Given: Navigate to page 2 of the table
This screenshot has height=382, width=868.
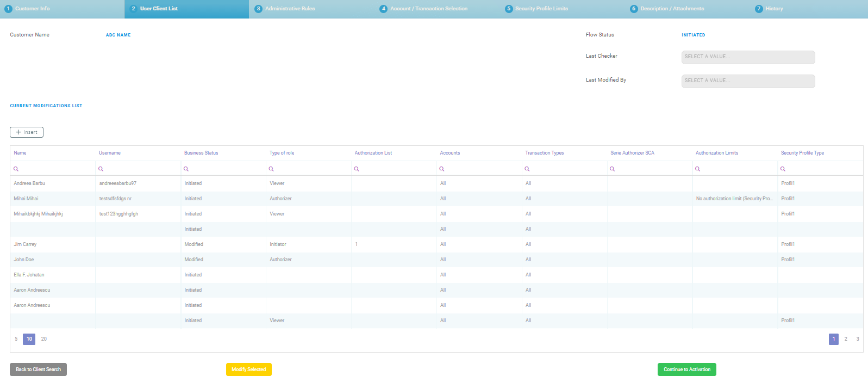Looking at the screenshot, I should (x=846, y=339).
